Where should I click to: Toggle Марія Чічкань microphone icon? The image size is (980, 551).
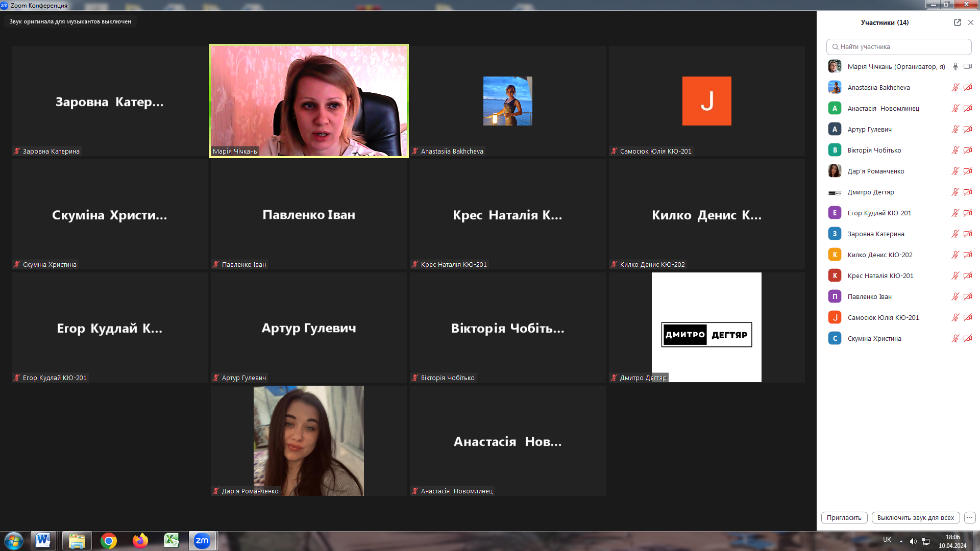(955, 66)
